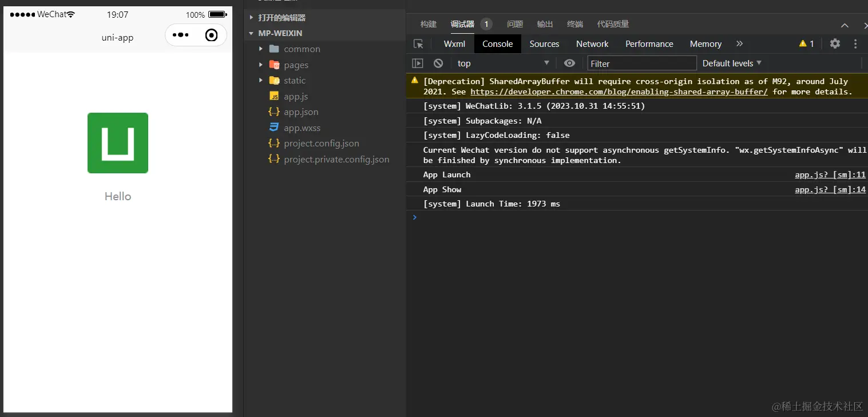Open the Sources panel
The width and height of the screenshot is (868, 417).
[544, 43]
